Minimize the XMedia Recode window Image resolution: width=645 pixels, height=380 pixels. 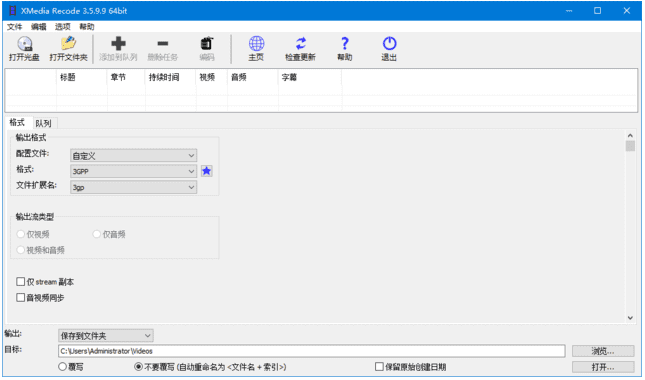(x=569, y=11)
